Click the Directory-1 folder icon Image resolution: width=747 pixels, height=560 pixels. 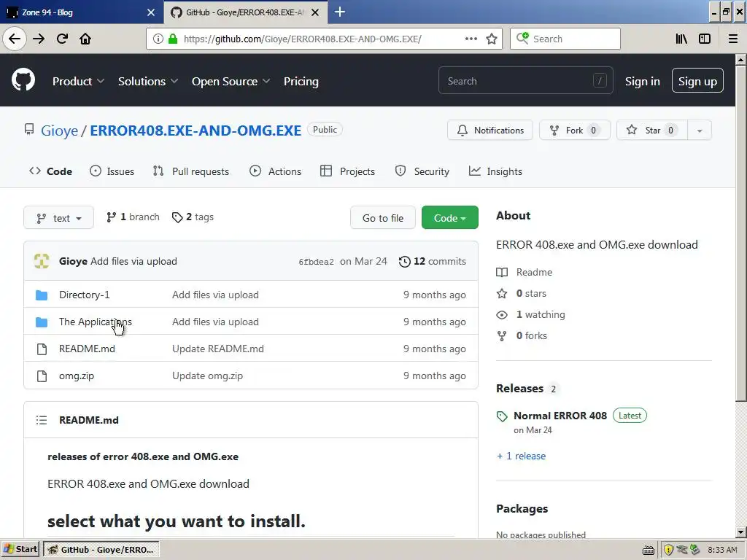coord(42,295)
